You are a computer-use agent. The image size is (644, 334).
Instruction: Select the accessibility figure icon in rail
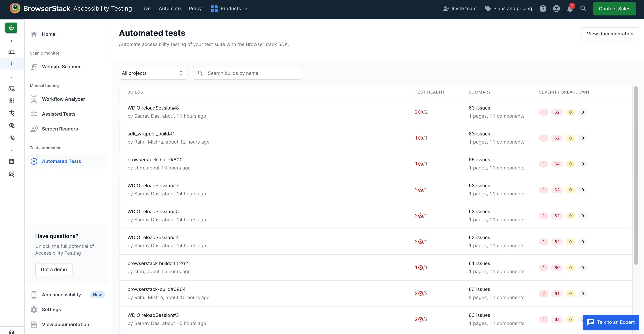tap(11, 64)
